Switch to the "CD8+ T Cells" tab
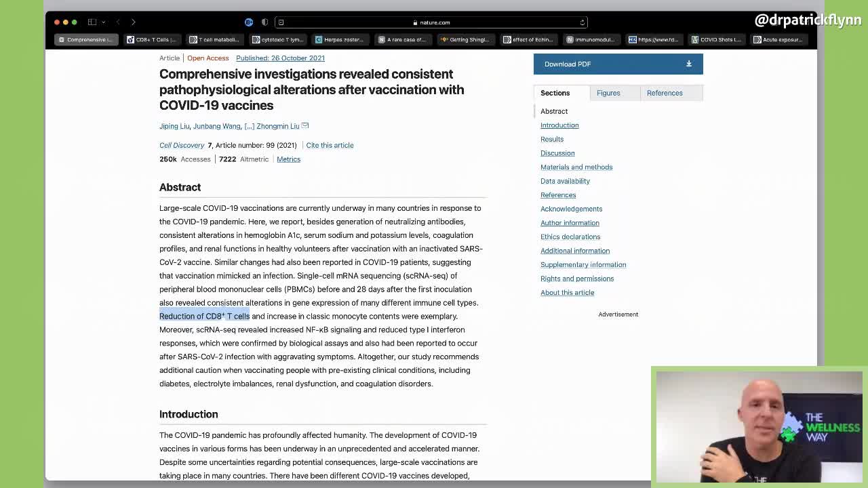This screenshot has height=488, width=868. [152, 39]
